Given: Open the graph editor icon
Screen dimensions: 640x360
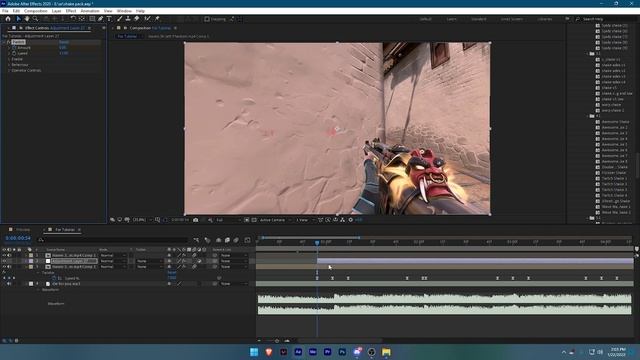Looking at the screenshot, I should (247, 240).
